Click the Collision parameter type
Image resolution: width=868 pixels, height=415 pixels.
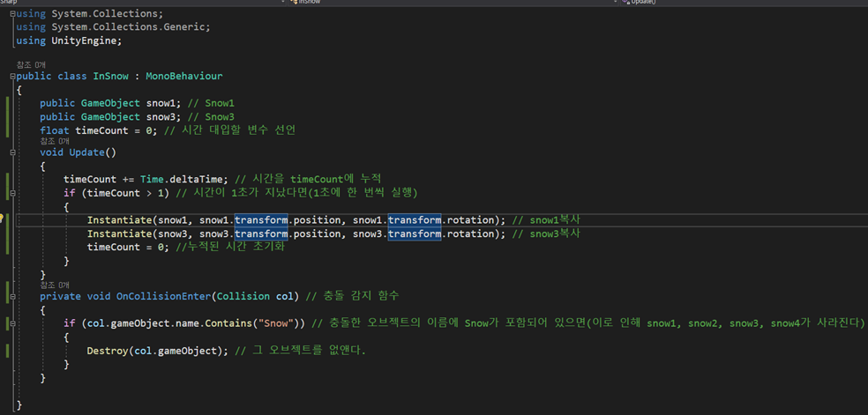pyautogui.click(x=243, y=296)
